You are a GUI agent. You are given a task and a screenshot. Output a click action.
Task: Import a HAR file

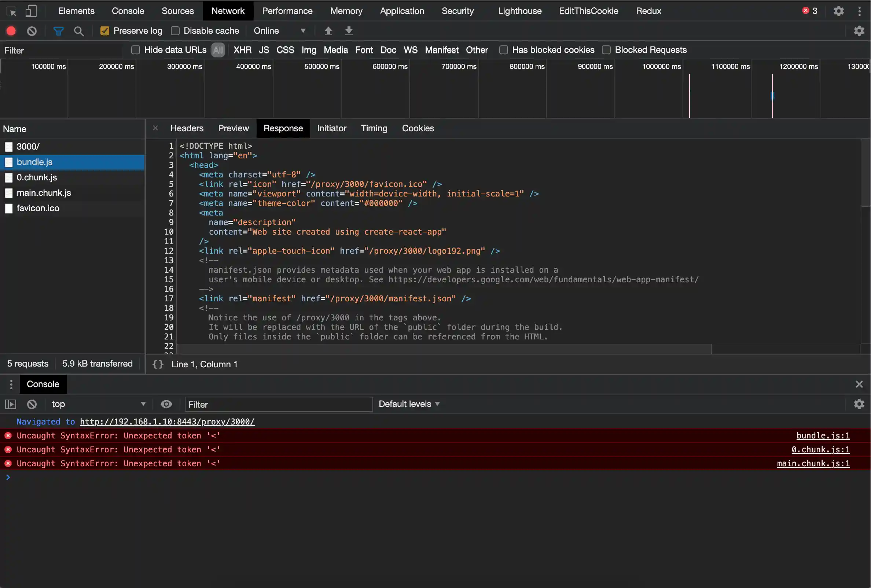pos(328,31)
